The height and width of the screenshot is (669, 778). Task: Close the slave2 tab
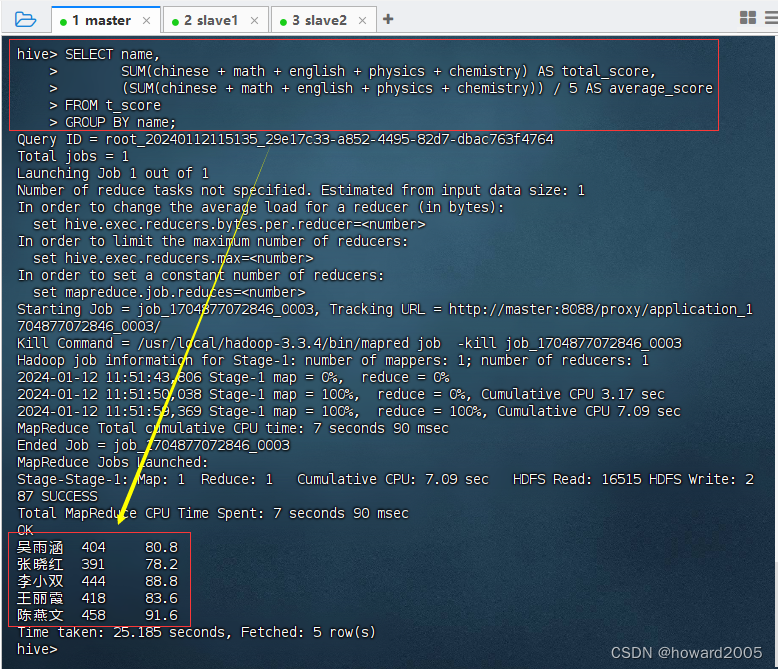[x=362, y=20]
